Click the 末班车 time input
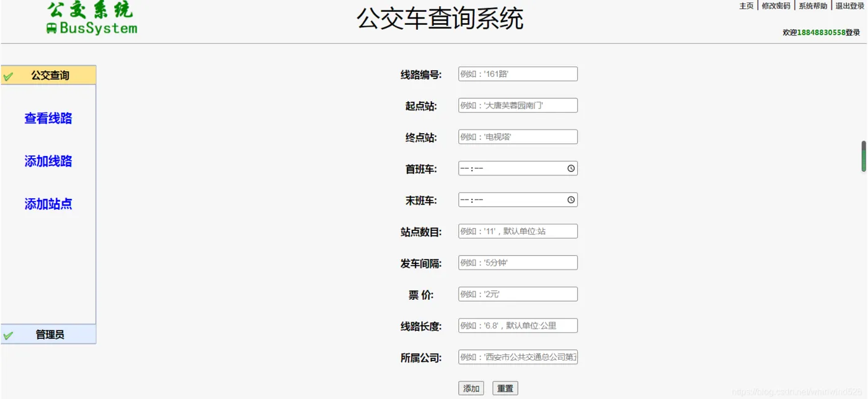 [518, 200]
